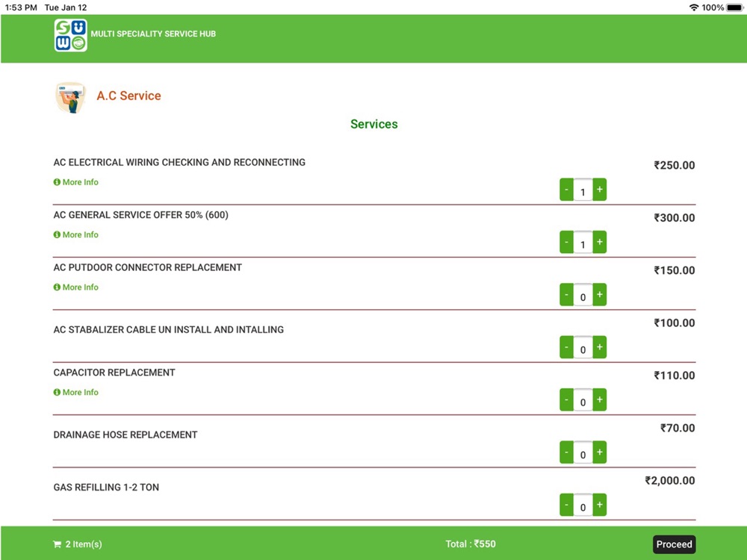Increase Capacitor Replacement quantity
Viewport: 747px width, 560px height.
(x=600, y=399)
